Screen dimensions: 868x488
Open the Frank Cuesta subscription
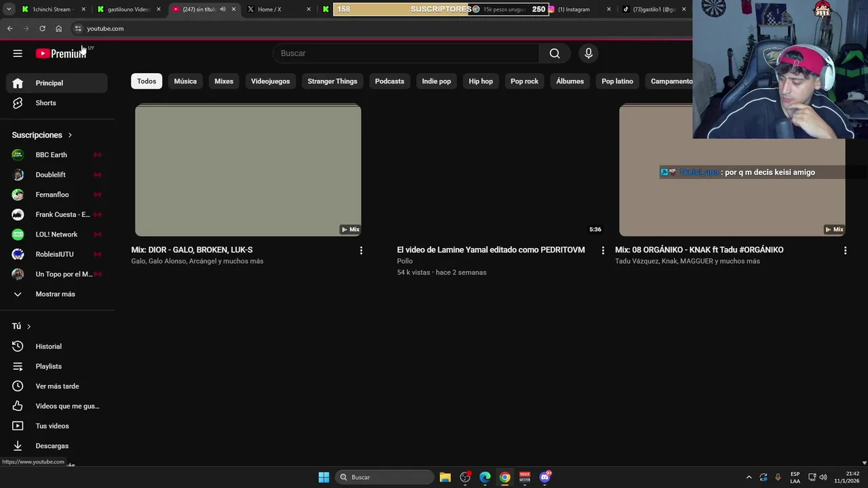[x=57, y=215]
